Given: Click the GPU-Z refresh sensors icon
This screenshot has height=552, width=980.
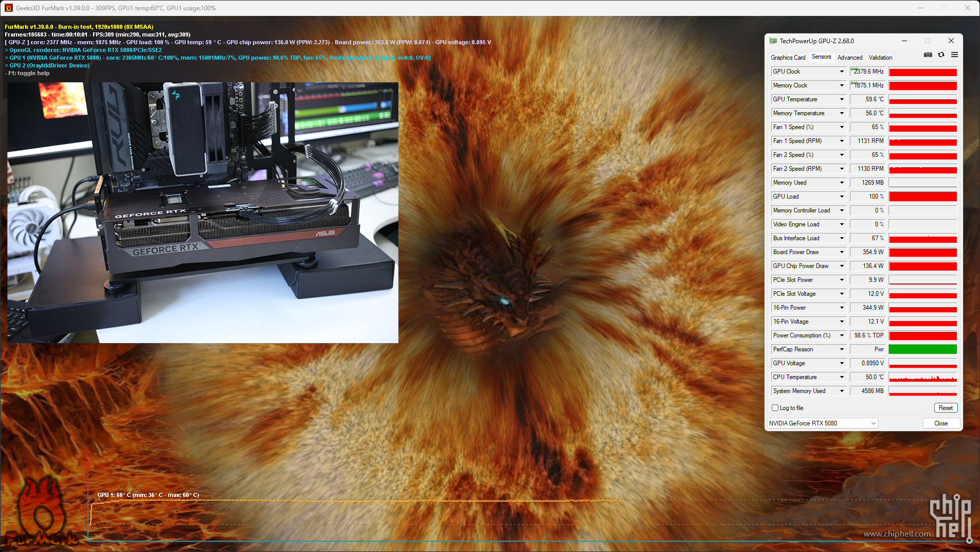Looking at the screenshot, I should [x=941, y=55].
